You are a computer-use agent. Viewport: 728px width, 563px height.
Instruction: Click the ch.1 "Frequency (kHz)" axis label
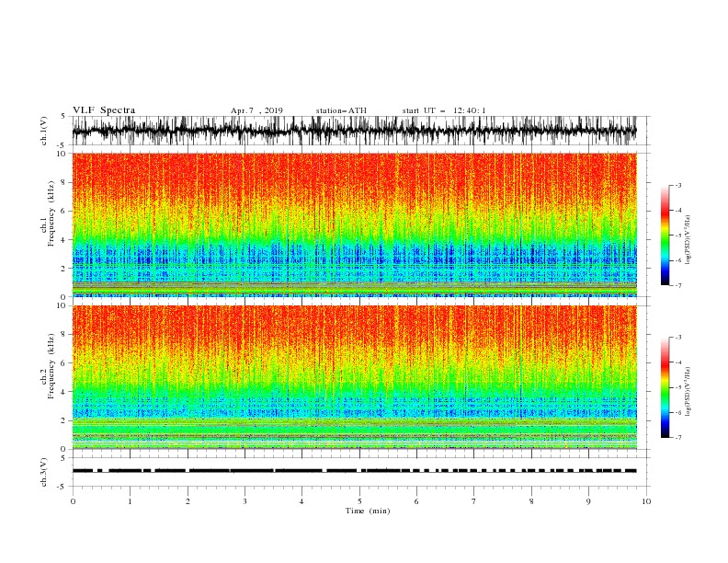click(51, 214)
